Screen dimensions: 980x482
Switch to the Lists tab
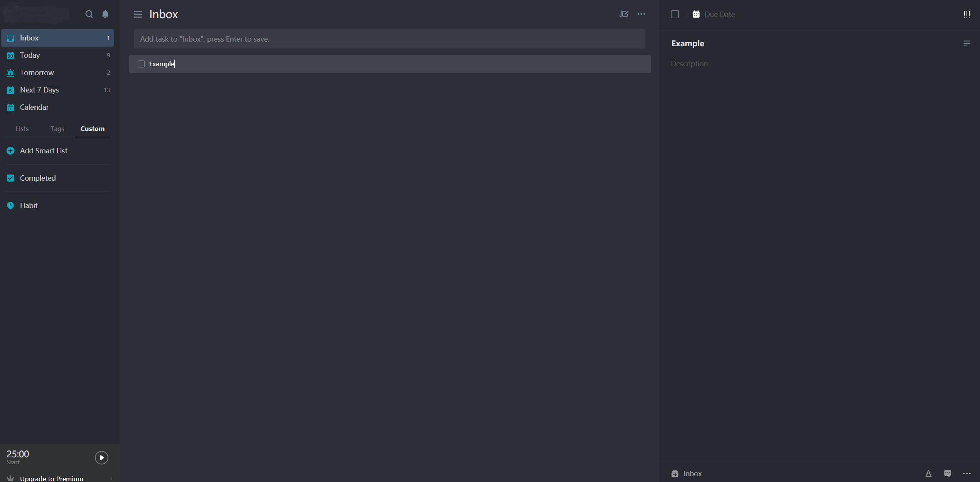coord(22,129)
